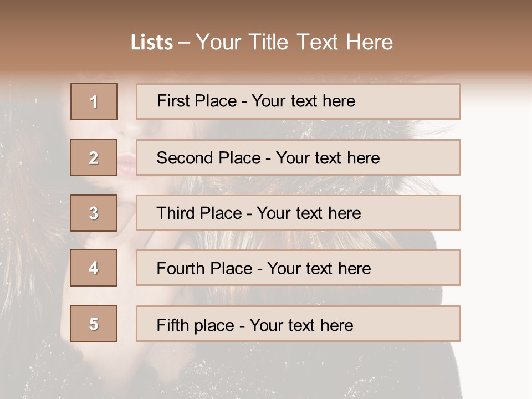Click the Second Place text bar
Viewport: 532px width, 399px height.
(298, 157)
